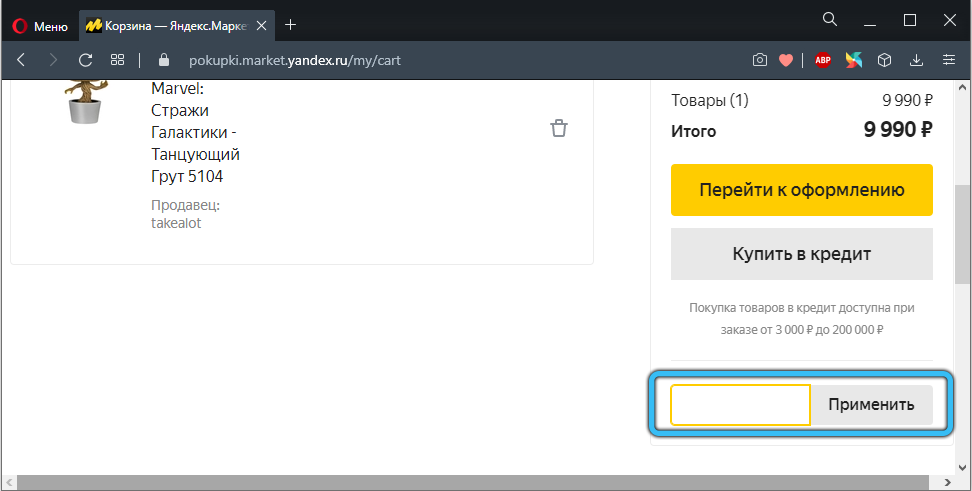This screenshot has height=491, width=972.
Task: Open the downloads arrow icon
Action: [x=916, y=60]
